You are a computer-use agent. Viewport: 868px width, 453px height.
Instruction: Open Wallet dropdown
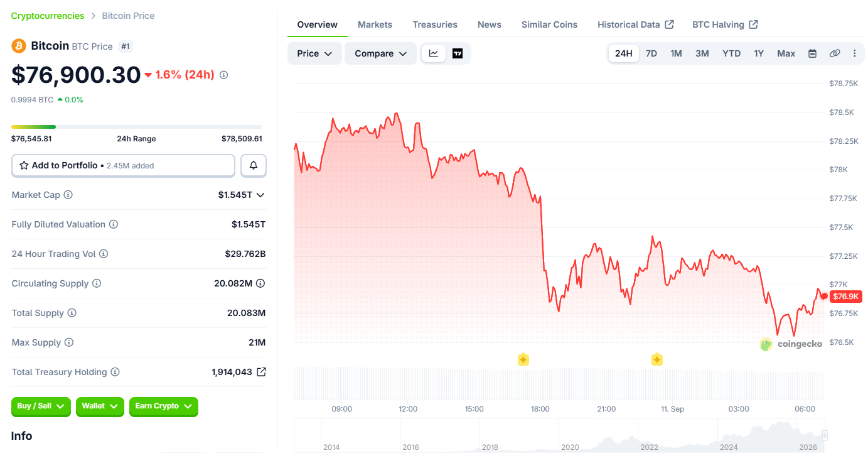[99, 407]
